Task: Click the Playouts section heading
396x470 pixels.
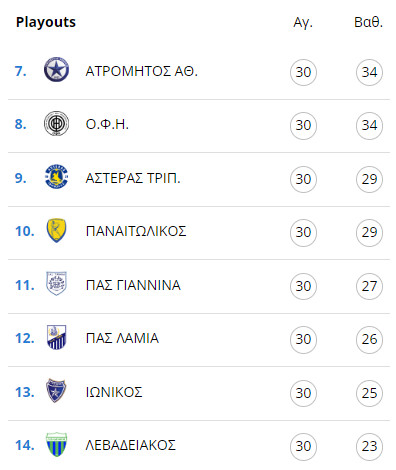Action: 46,22
